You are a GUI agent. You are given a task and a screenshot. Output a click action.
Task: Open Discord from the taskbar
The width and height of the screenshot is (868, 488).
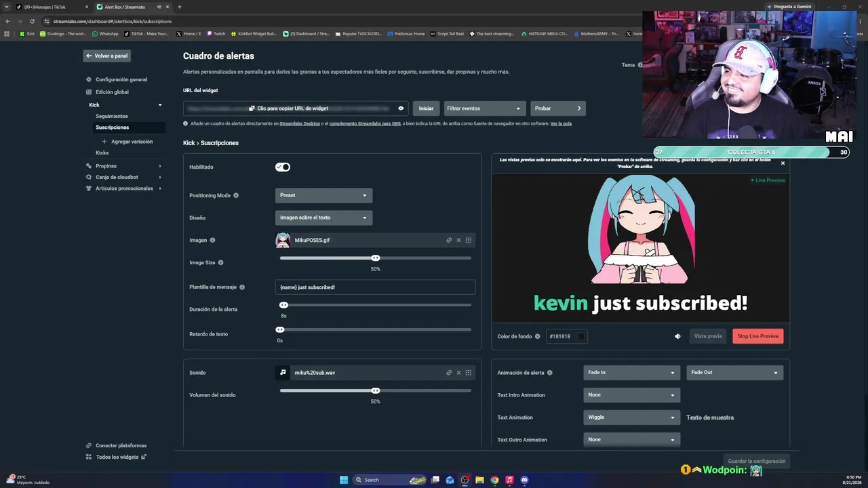[524, 480]
